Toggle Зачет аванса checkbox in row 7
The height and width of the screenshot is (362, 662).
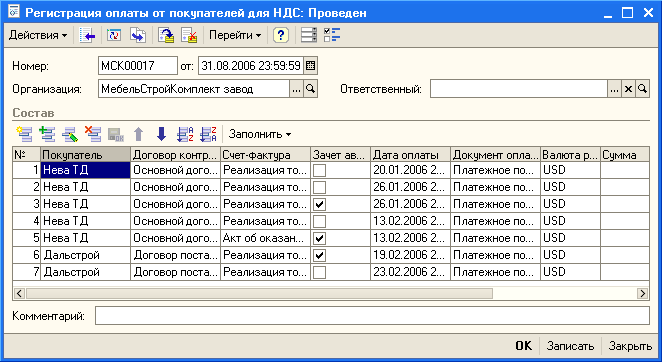point(320,272)
